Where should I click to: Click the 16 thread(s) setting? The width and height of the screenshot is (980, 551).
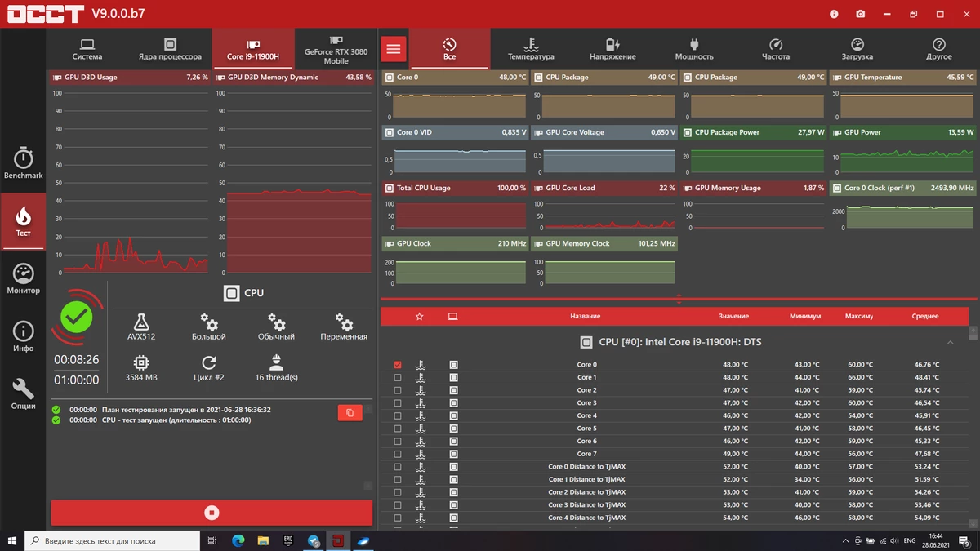(277, 368)
